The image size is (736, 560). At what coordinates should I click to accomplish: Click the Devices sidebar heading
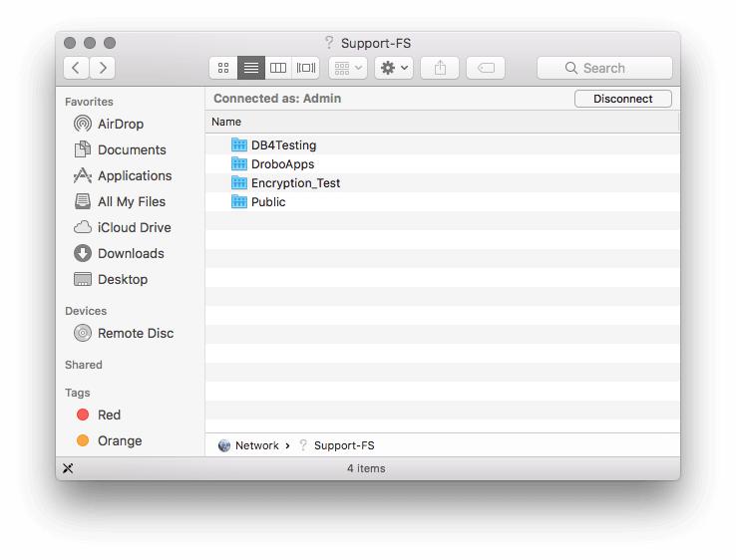(86, 311)
